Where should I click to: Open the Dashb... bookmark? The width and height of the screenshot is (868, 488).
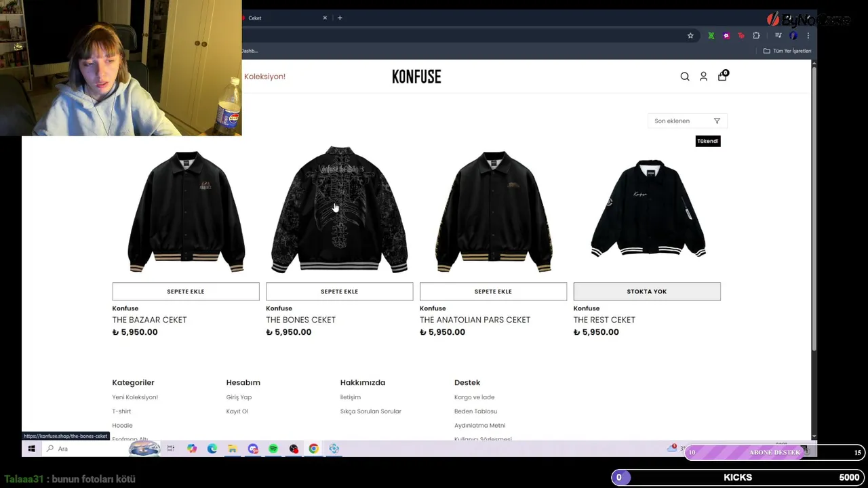pyautogui.click(x=250, y=51)
